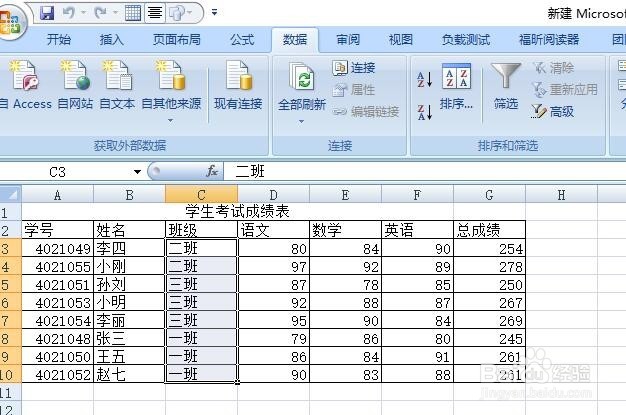Screen dimensions: 626x415
Task: Click header cell 姓名
Action: [x=129, y=230]
